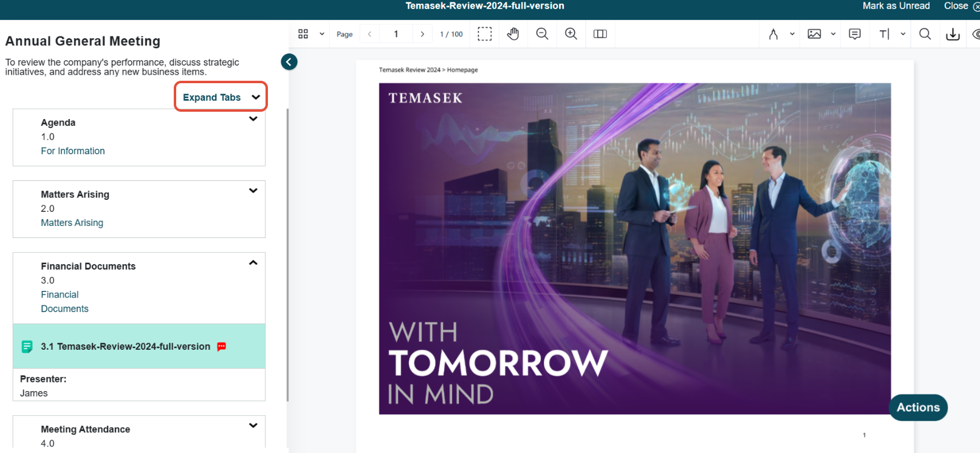Select the insert image tool
The image size is (980, 453).
coord(814,34)
